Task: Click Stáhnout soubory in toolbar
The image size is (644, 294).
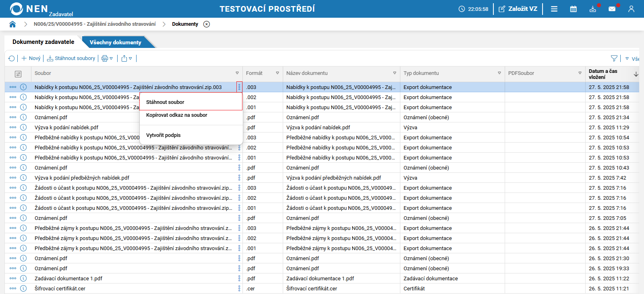Action: coord(71,58)
